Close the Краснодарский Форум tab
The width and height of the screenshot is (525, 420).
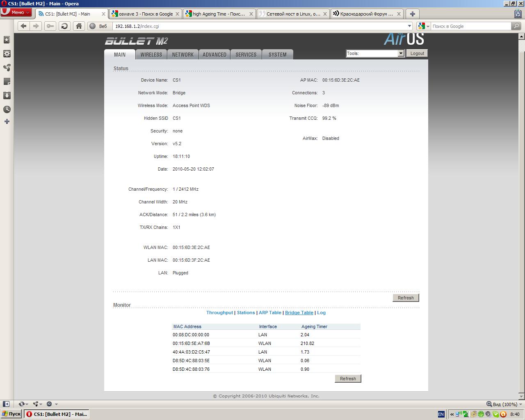tap(398, 14)
